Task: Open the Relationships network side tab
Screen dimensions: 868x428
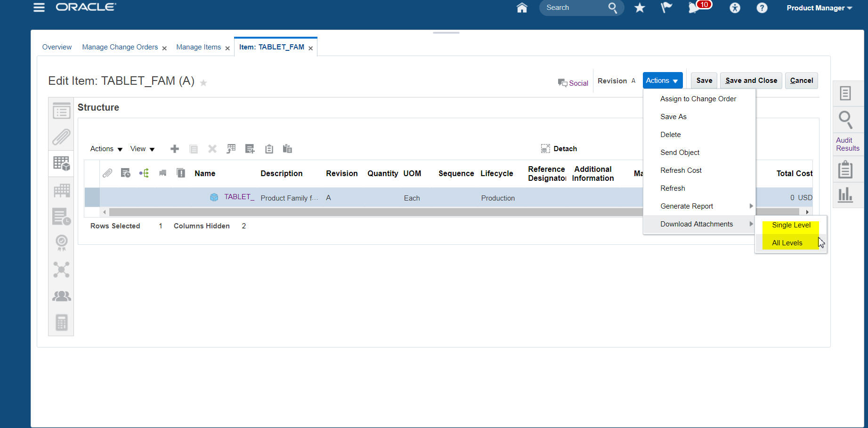Action: [61, 269]
